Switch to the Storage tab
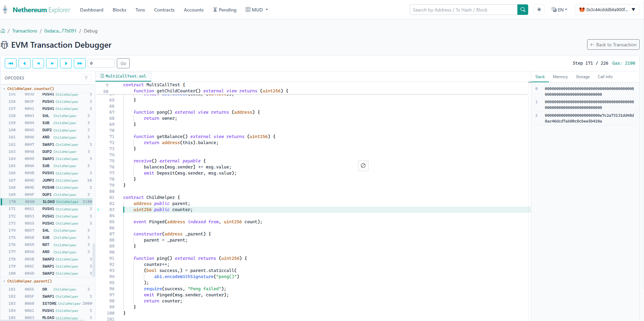 tap(583, 76)
